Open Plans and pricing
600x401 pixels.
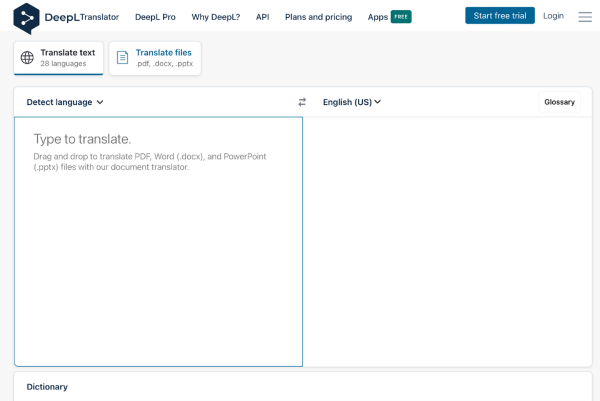tap(318, 17)
